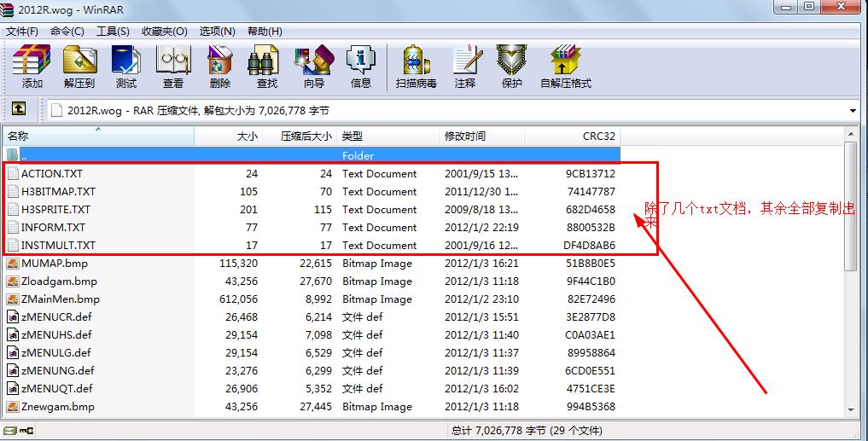868x441 pixels.
Task: Click the Virus Scan (扫描病毒) icon
Action: pos(417,61)
